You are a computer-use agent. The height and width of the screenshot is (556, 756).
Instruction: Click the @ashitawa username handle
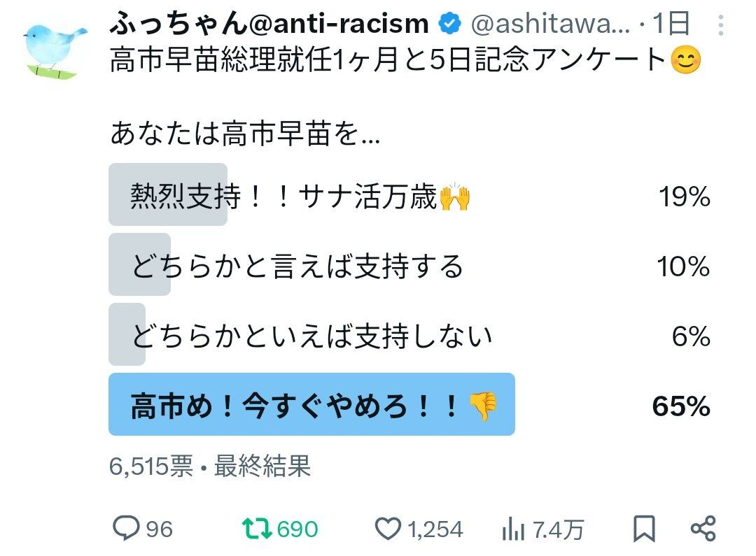[x=549, y=25]
